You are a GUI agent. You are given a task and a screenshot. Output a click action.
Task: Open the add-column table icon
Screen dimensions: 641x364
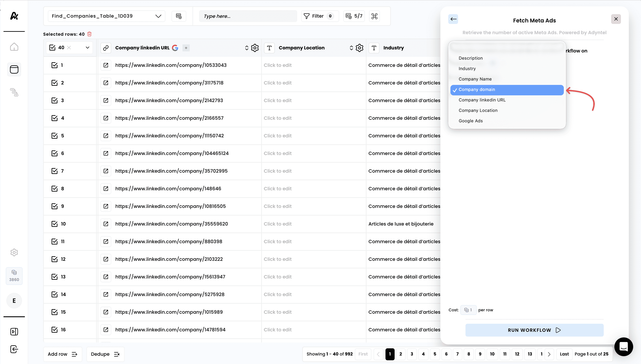[179, 16]
